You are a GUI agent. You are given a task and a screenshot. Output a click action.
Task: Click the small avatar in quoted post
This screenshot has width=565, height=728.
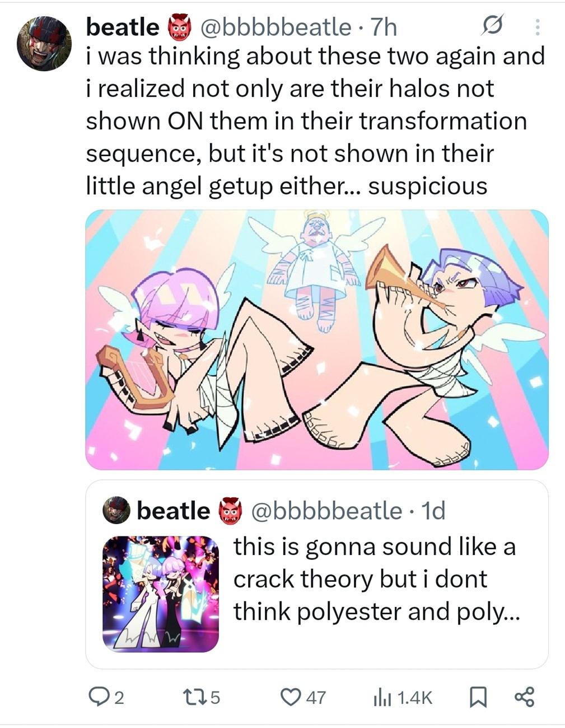(x=116, y=510)
